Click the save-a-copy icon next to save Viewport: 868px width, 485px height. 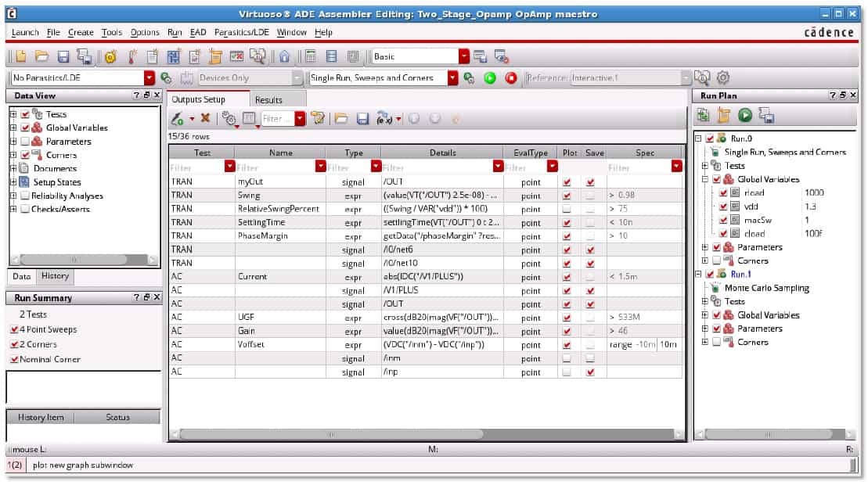85,56
